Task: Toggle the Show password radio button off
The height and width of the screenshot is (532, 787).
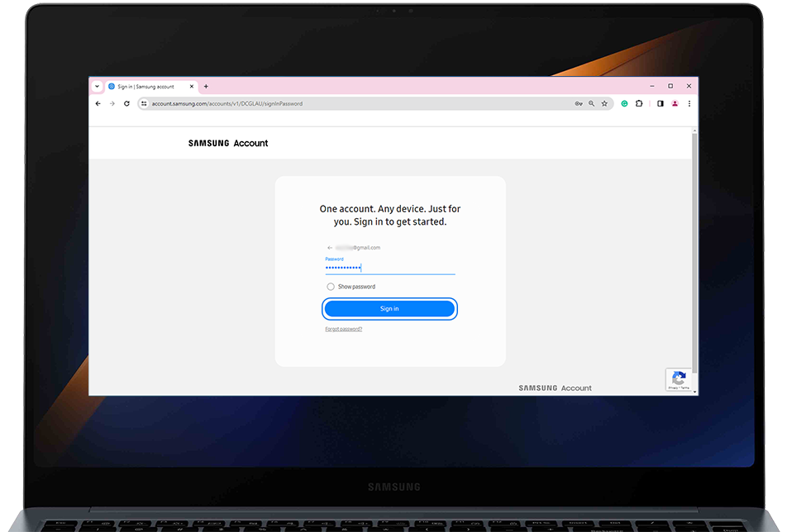Action: pyautogui.click(x=330, y=286)
